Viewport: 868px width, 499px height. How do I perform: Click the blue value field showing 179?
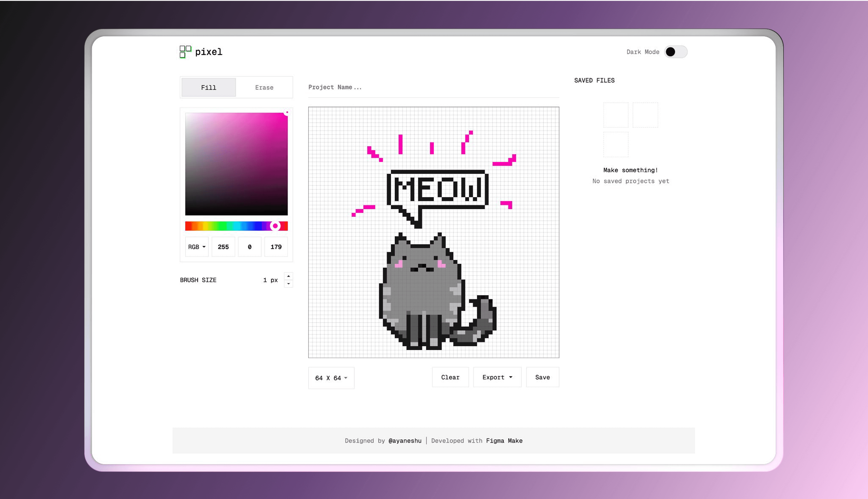click(x=276, y=247)
